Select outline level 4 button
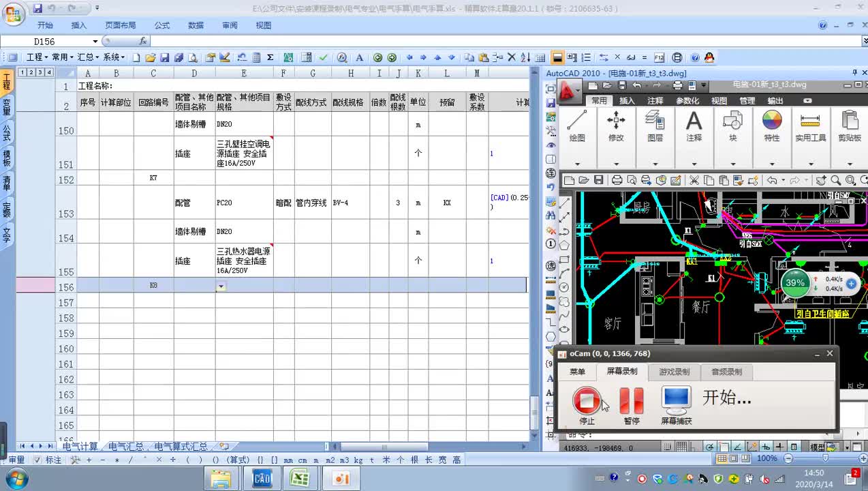The image size is (868, 491). point(49,72)
